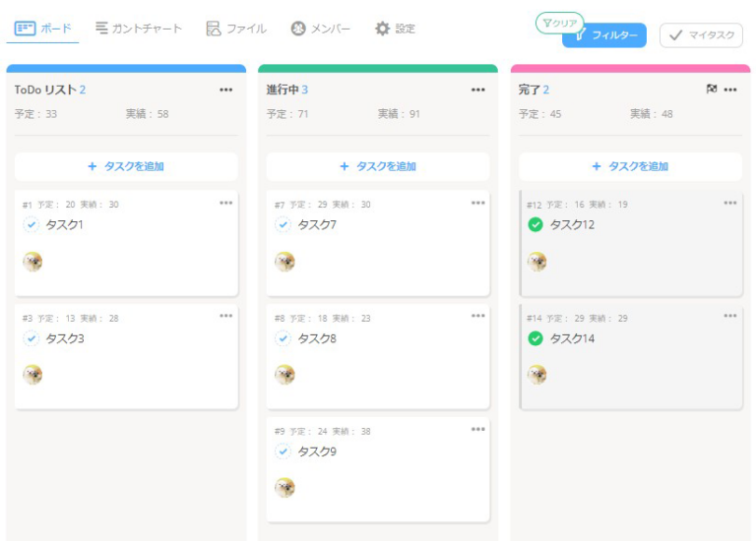Screen dimensions: 756x541
Task: Open the メンバー tab
Action: [x=330, y=29]
